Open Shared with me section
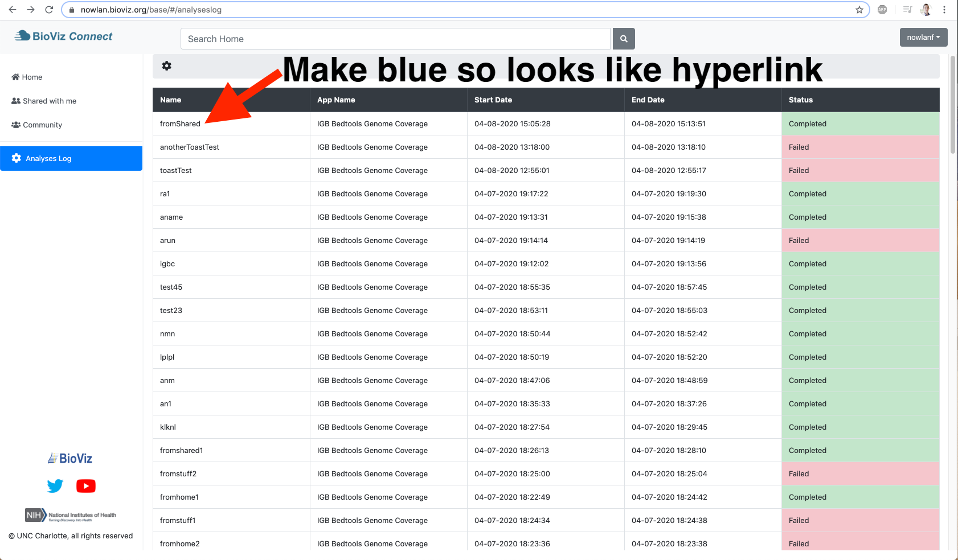This screenshot has width=958, height=560. pos(49,101)
